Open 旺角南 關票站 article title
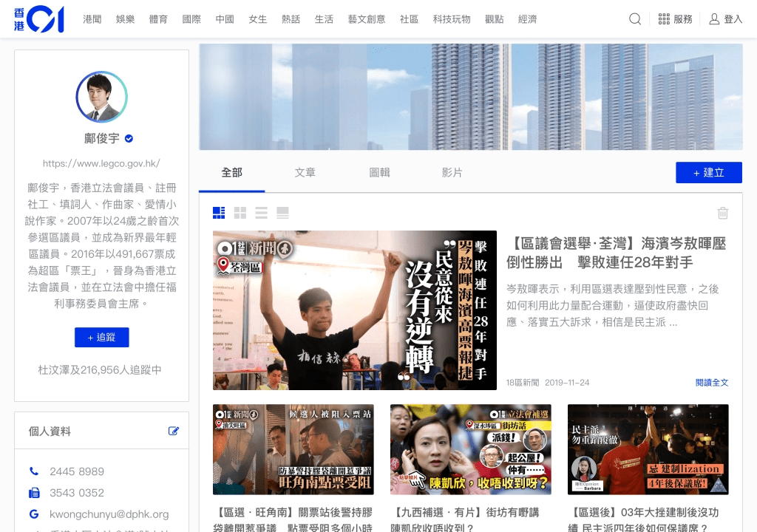The height and width of the screenshot is (532, 757). 293,520
